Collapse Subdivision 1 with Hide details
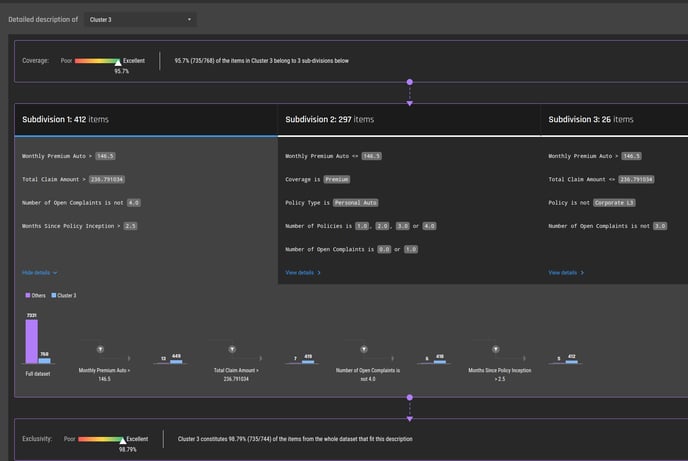The width and height of the screenshot is (688, 461). coord(39,273)
